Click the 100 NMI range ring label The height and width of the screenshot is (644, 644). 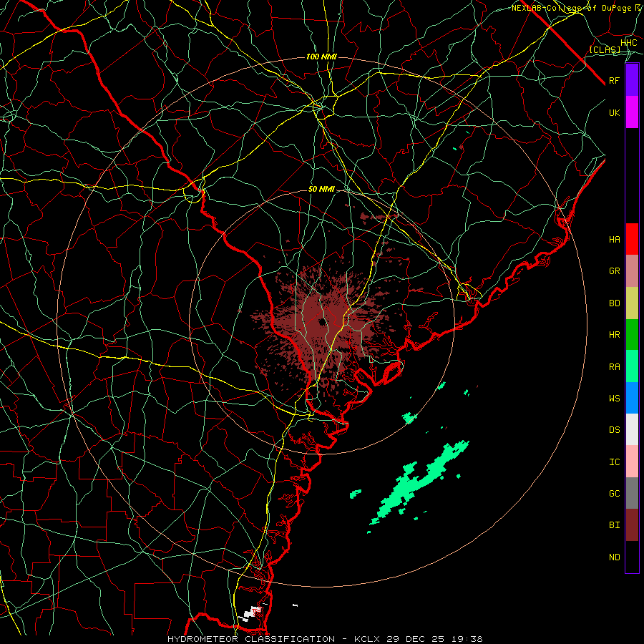click(321, 57)
